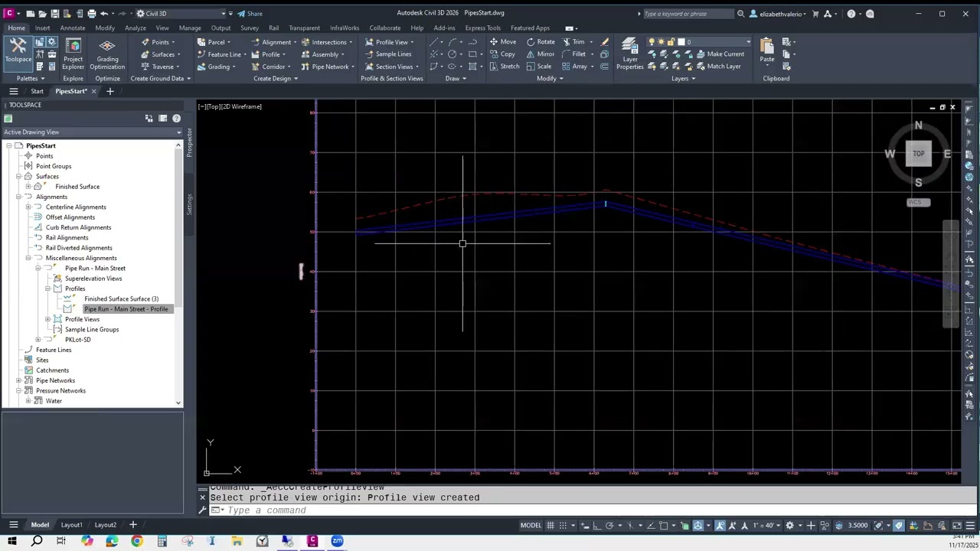Open the Surfaces dropdown in ribbon
Viewport: 980px width, 551px height.
(161, 54)
